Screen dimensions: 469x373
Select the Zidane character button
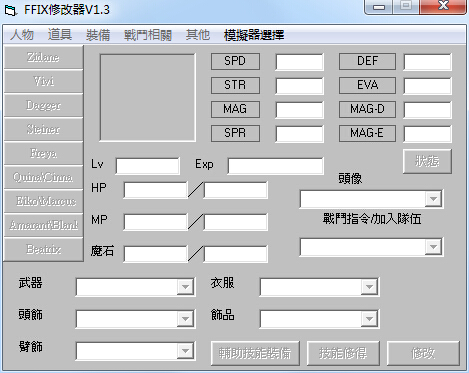tap(43, 57)
